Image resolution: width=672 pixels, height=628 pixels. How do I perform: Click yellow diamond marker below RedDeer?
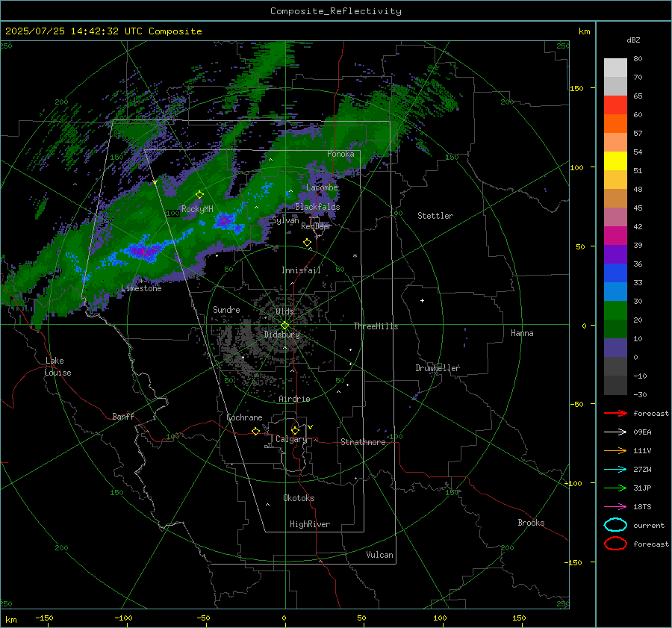click(x=307, y=243)
